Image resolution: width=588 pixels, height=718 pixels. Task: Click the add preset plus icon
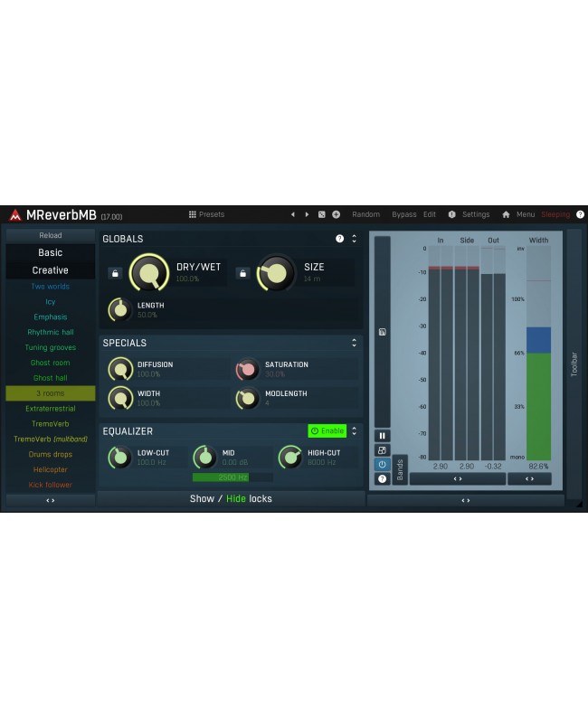click(x=336, y=214)
